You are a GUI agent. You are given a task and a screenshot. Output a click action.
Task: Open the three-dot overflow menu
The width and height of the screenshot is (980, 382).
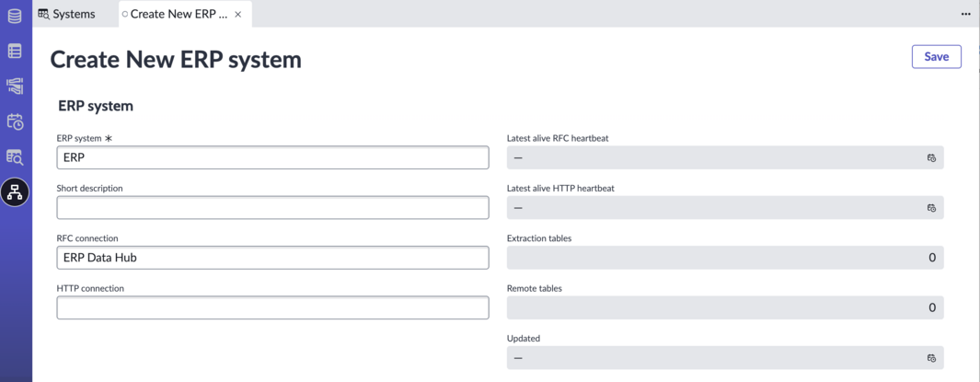pos(965,15)
